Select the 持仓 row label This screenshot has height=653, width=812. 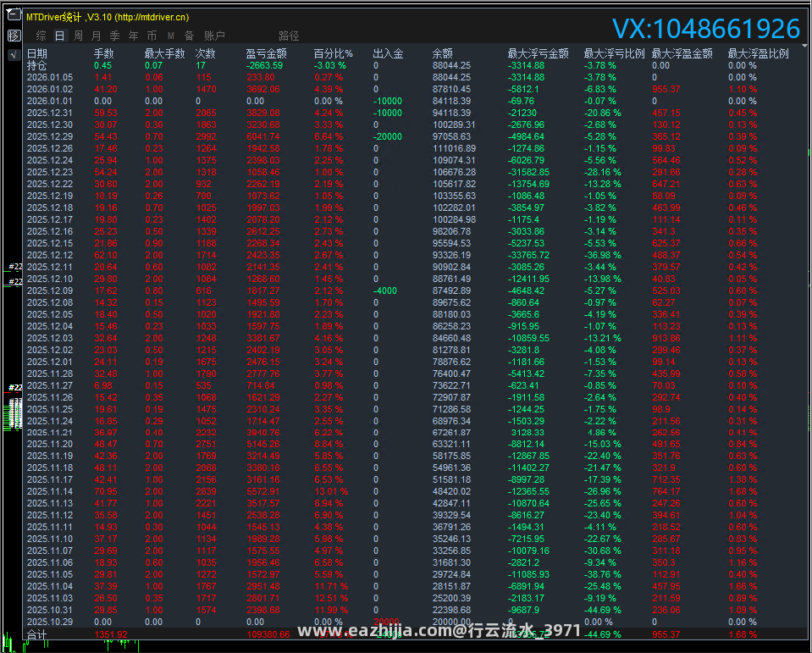pos(36,66)
